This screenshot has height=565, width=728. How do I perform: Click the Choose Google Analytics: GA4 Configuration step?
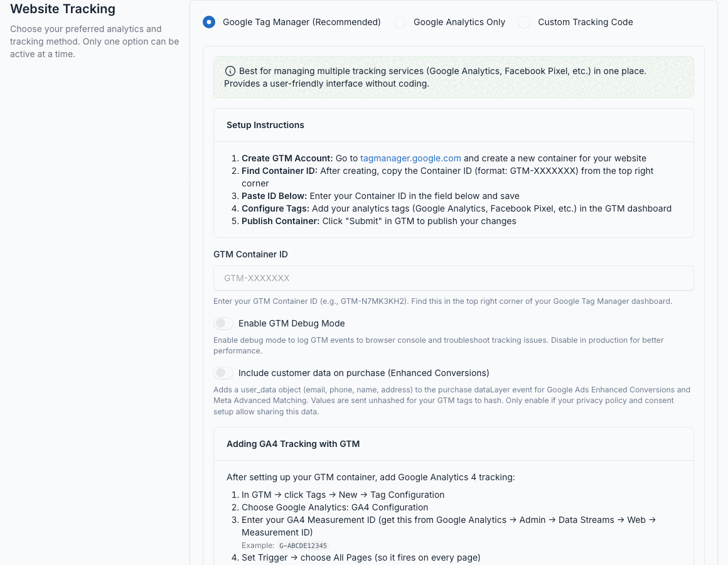click(335, 507)
